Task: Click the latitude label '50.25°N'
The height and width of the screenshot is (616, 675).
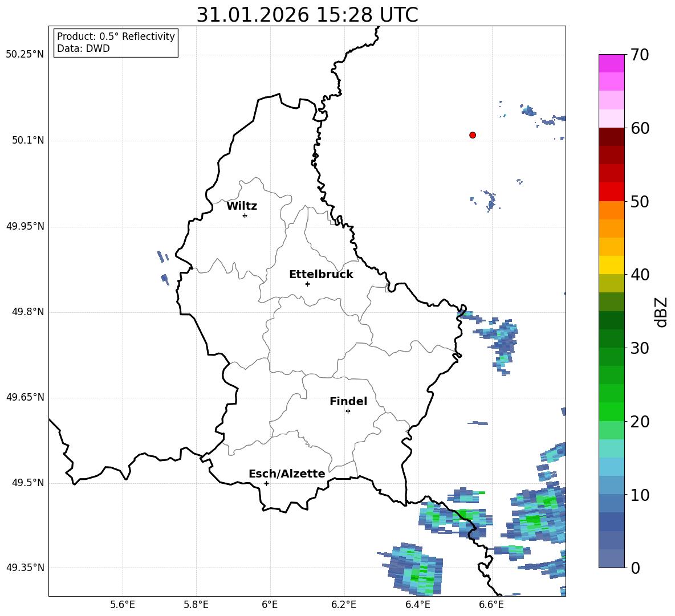Action: click(x=25, y=55)
